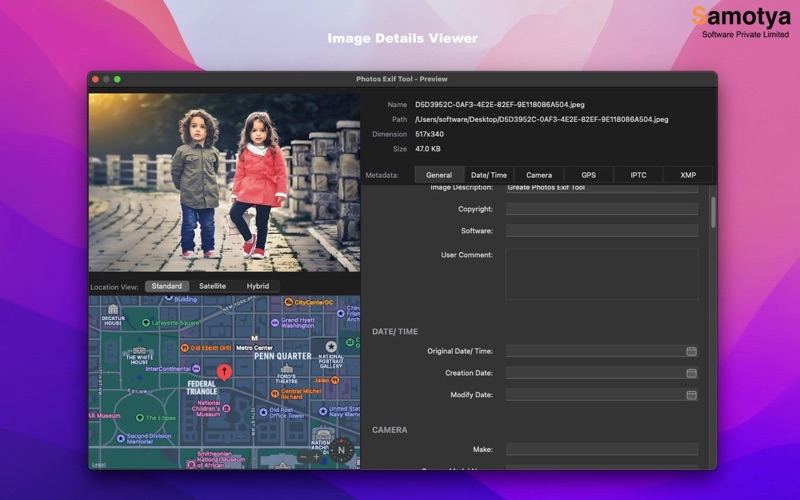Click Decatur House map icon
This screenshot has width=800, height=500.
113,309
